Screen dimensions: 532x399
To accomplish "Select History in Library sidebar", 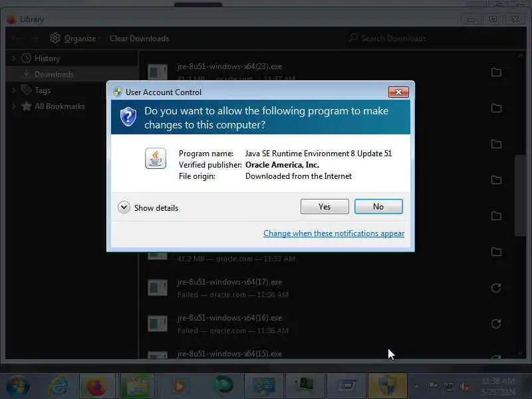I will (71, 59).
